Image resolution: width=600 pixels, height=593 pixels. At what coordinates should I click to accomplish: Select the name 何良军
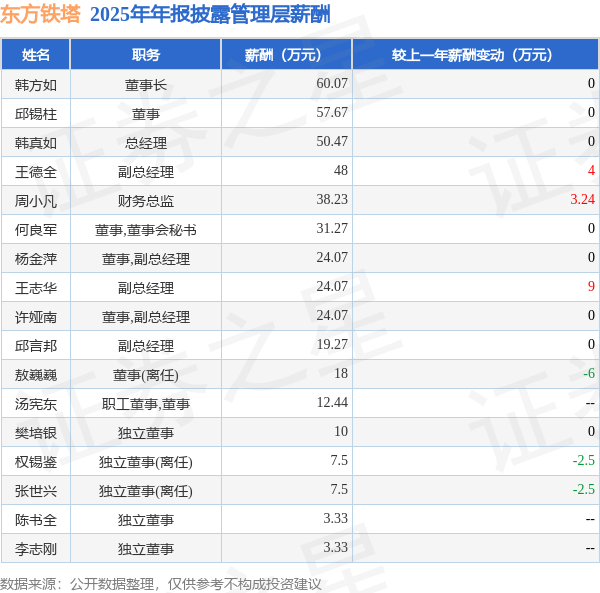[x=36, y=230]
